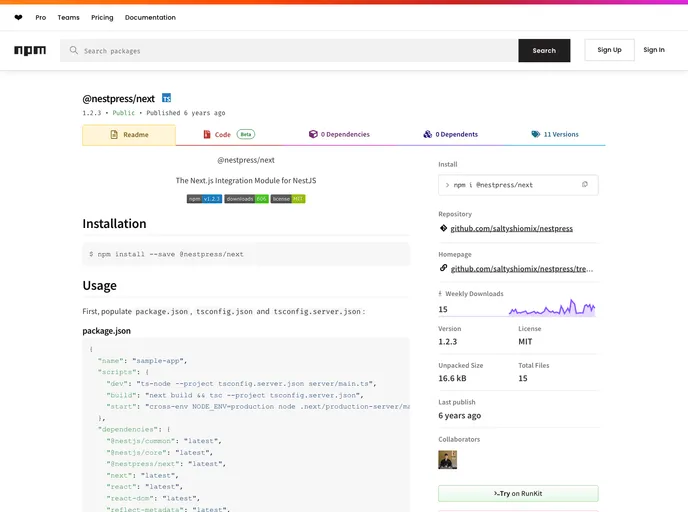
Task: Click the Unpacked Size value 16.6 kB
Action: pos(452,378)
